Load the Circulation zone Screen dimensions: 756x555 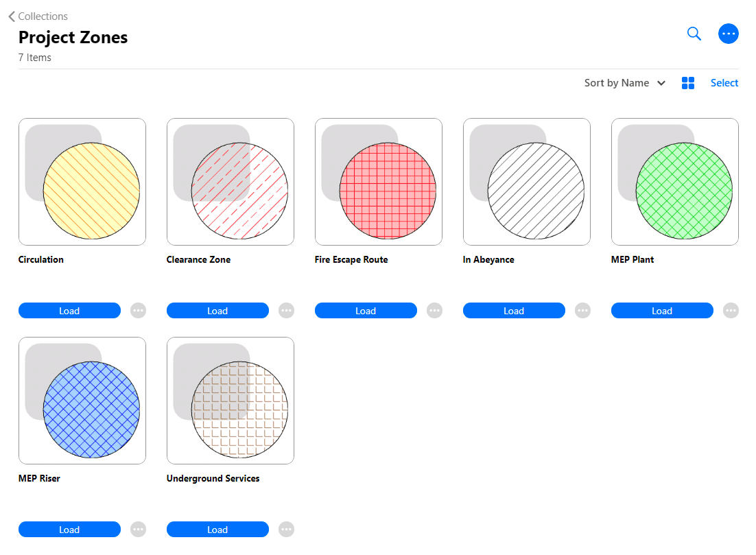(x=69, y=310)
